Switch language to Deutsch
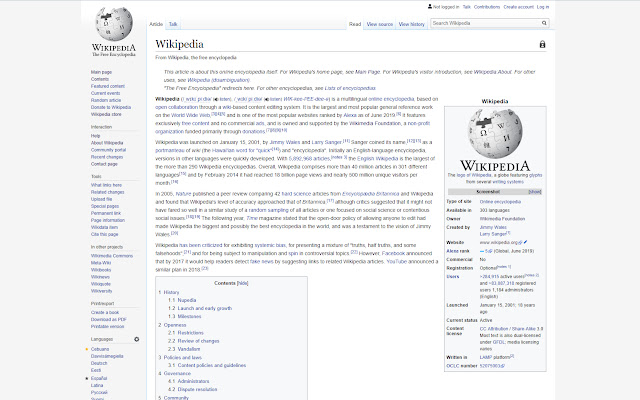This screenshot has height=400, width=640. (99, 363)
